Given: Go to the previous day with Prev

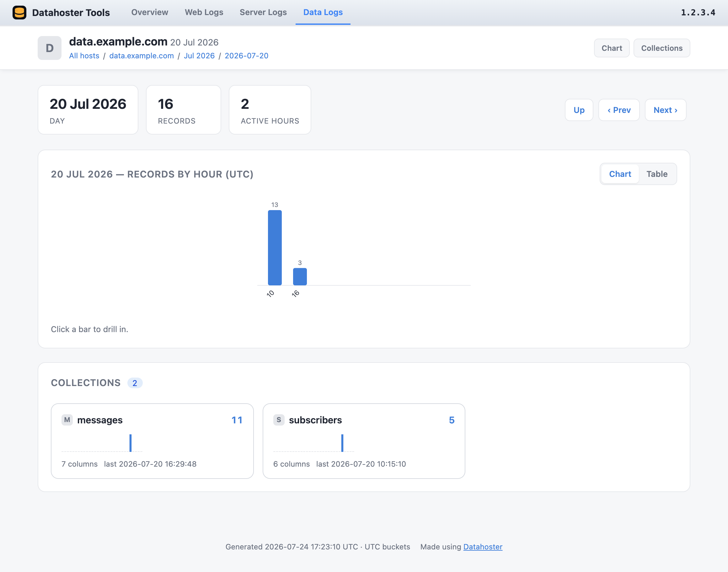Looking at the screenshot, I should click(x=619, y=110).
